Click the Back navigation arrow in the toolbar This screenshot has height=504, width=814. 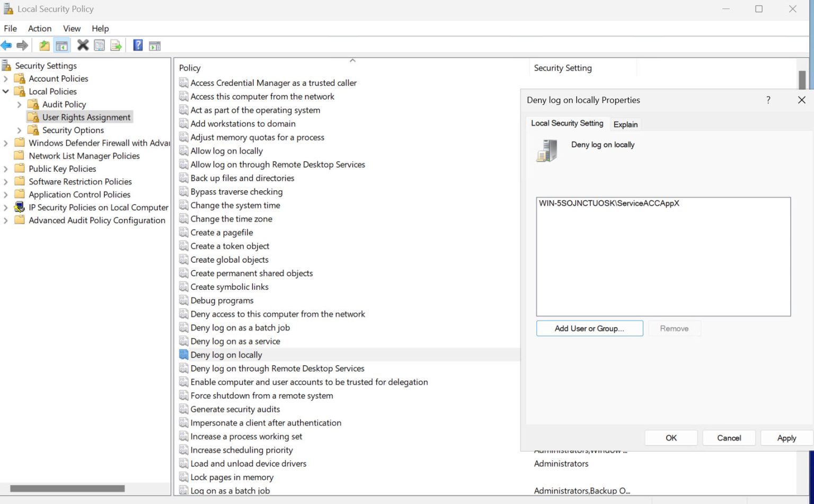click(6, 45)
